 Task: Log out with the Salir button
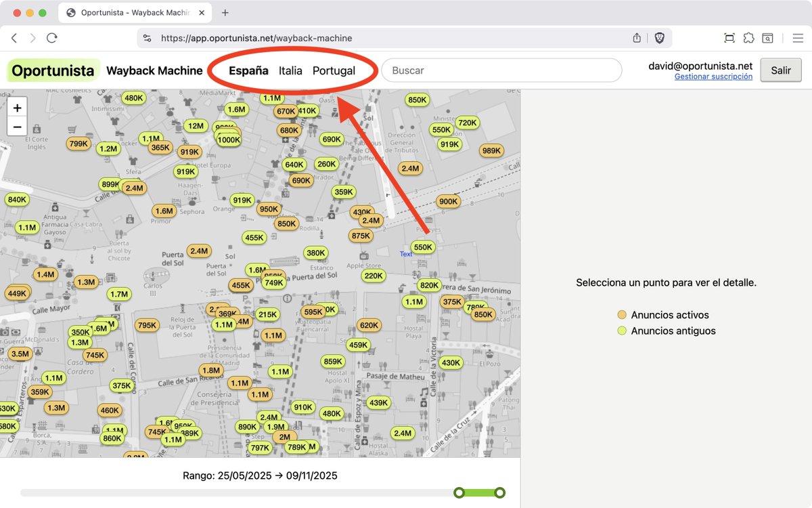(781, 70)
